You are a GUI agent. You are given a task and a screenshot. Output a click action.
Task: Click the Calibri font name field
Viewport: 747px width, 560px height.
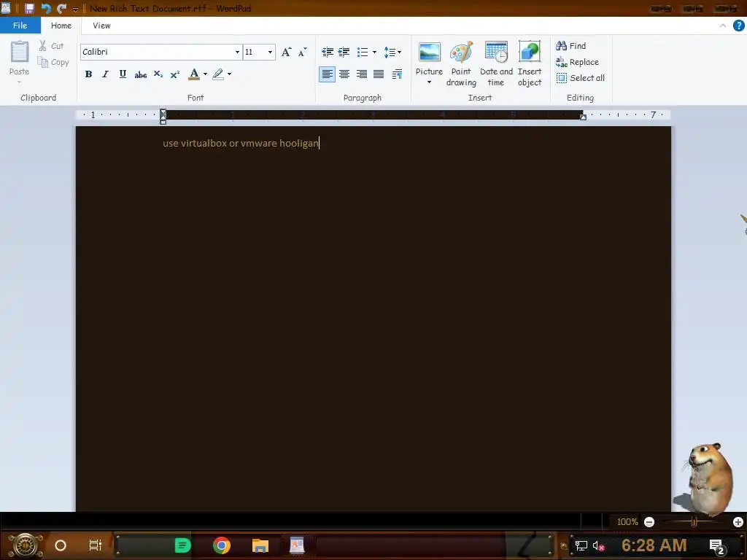point(158,52)
